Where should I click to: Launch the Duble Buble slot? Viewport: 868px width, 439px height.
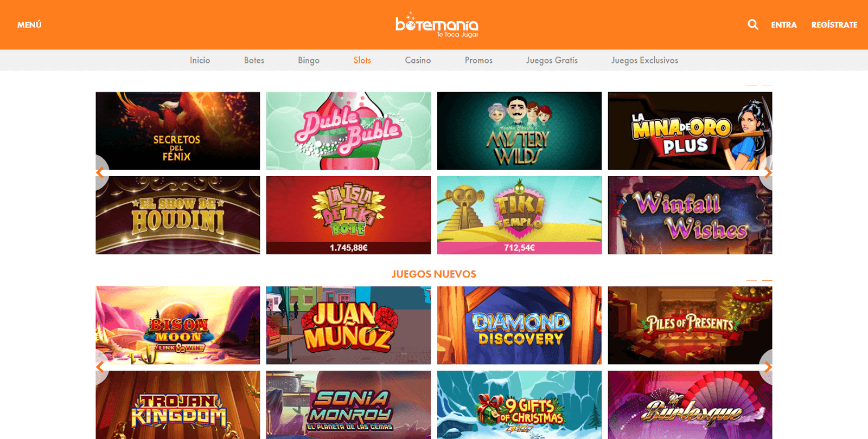(x=348, y=131)
